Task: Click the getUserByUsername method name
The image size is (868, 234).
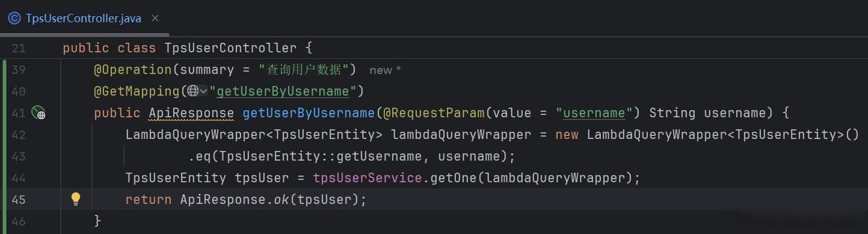Action: tap(309, 112)
